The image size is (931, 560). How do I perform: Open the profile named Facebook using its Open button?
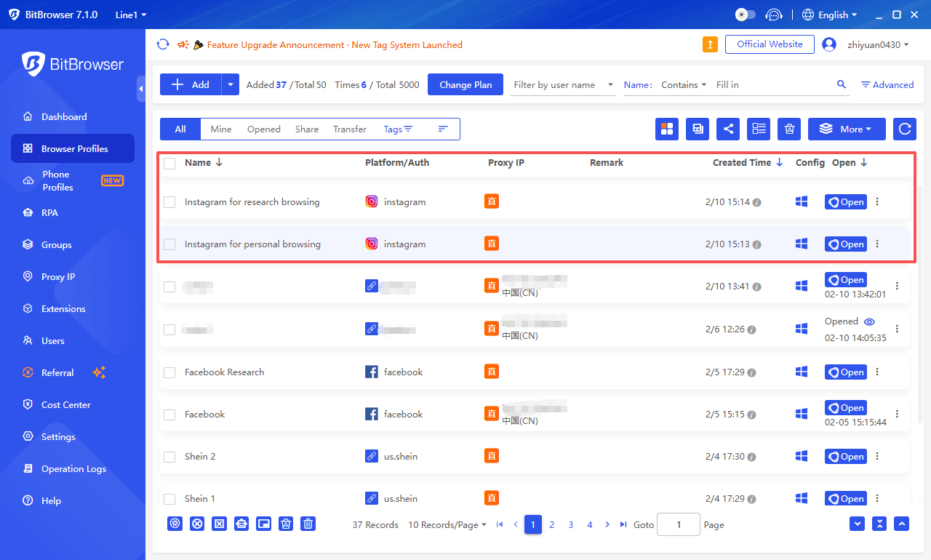(845, 407)
